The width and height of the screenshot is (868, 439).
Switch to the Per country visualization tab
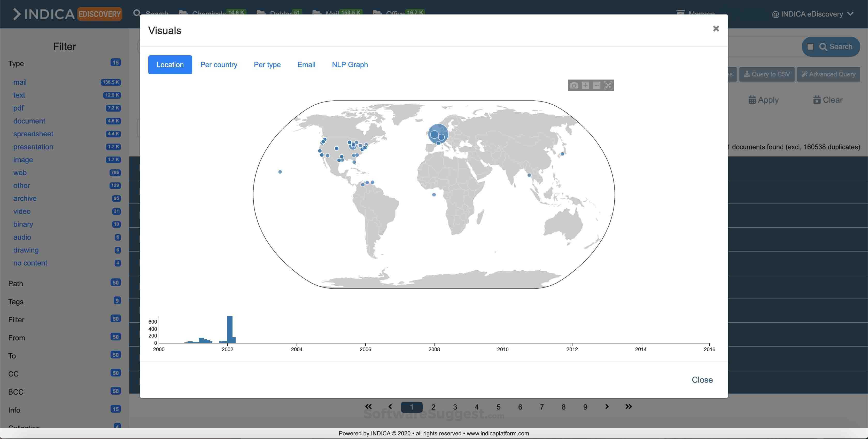[x=219, y=64]
